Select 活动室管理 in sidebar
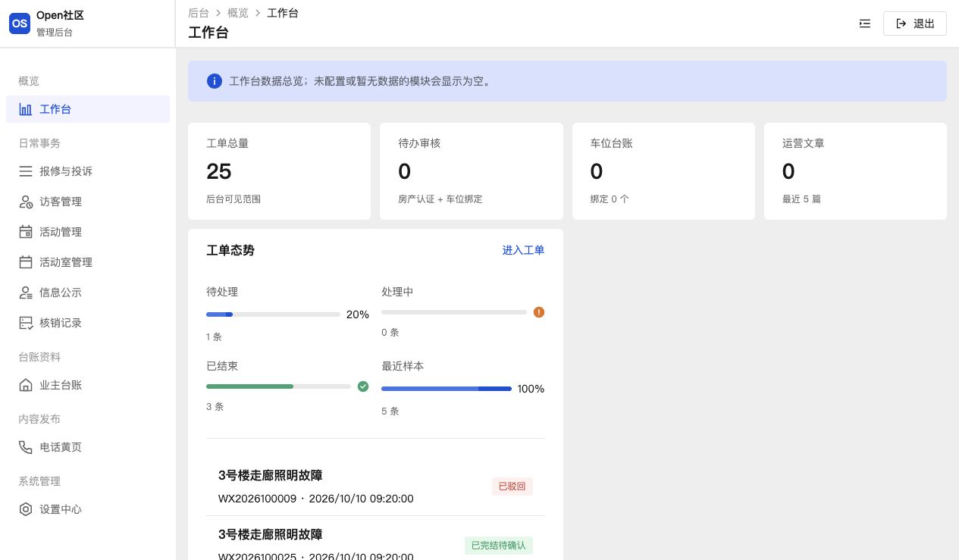 [x=88, y=262]
